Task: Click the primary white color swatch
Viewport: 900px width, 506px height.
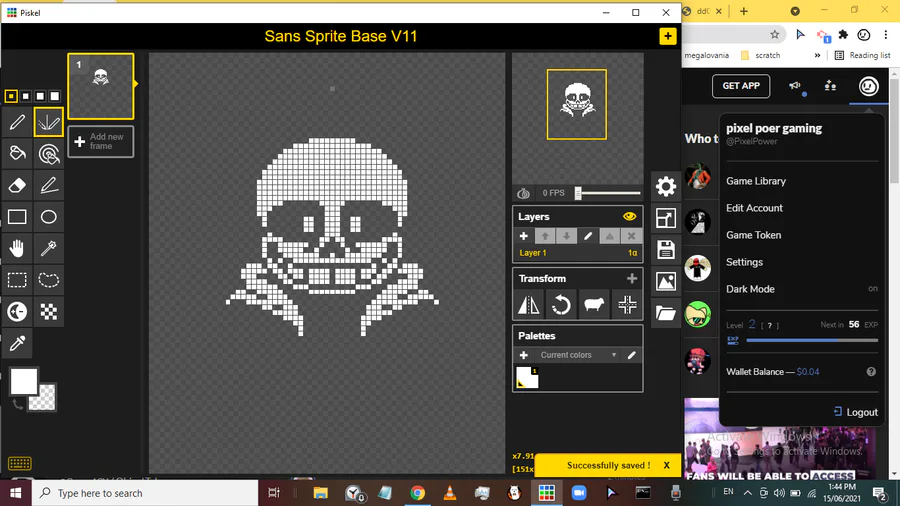Action: coord(24,382)
